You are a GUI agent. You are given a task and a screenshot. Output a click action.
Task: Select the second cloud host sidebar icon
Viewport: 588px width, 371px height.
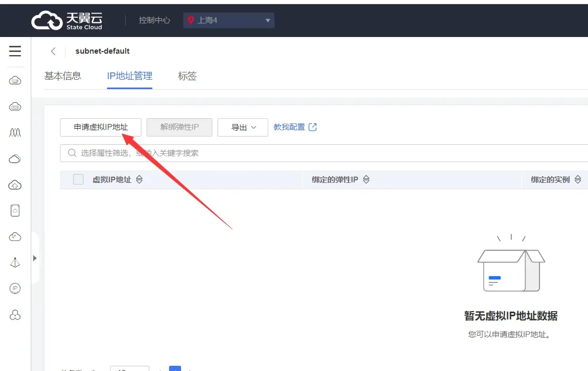15,107
